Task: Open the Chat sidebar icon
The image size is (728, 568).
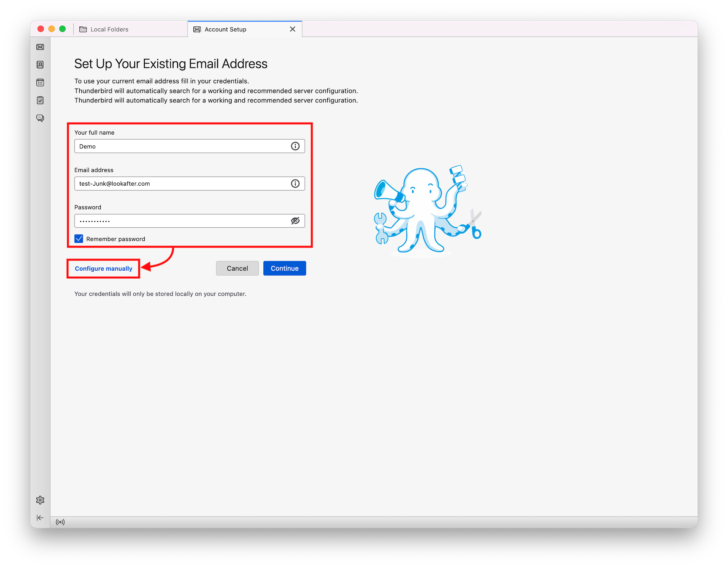Action: (40, 118)
